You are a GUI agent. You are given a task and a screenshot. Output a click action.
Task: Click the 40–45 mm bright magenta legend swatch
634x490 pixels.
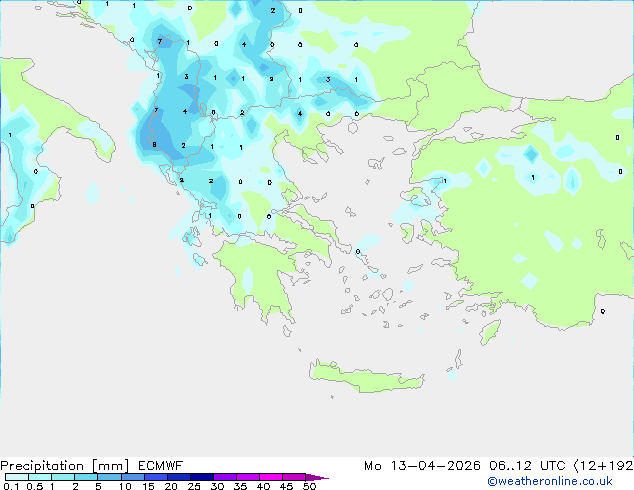point(271,477)
